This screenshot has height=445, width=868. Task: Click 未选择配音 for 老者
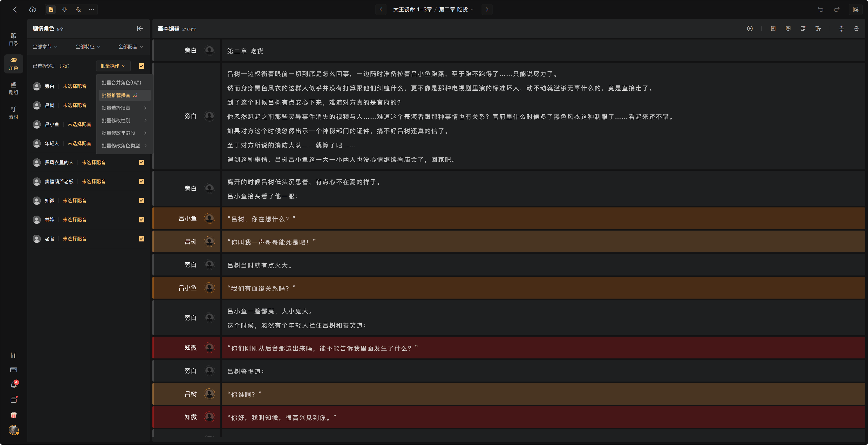coord(74,238)
